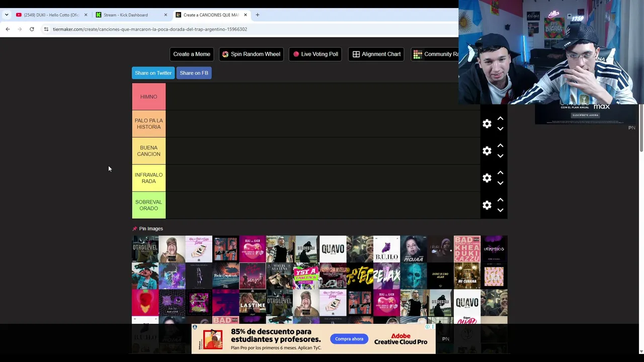
Task: Move PALO PA LA HISTORIA tier down
Action: pos(500,129)
